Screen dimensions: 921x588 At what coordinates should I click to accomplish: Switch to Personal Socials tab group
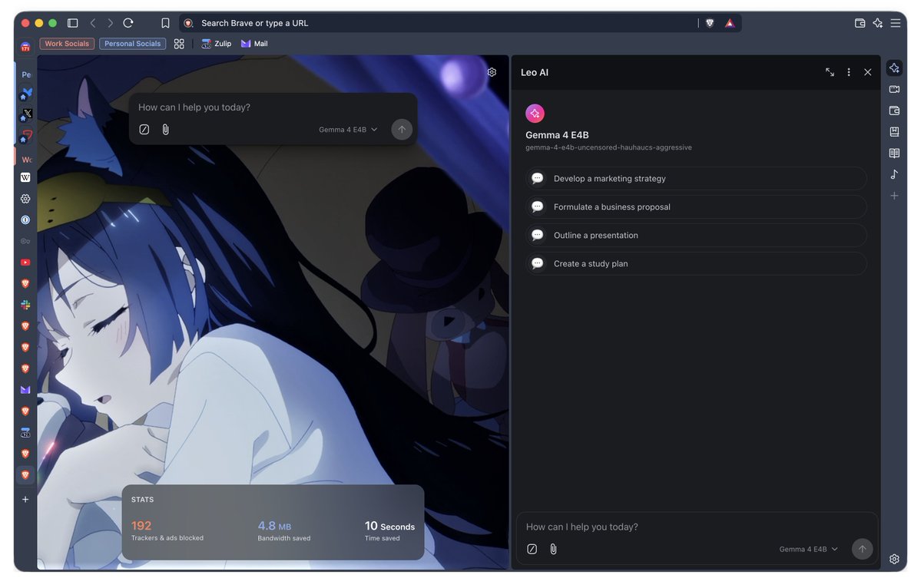click(x=132, y=44)
